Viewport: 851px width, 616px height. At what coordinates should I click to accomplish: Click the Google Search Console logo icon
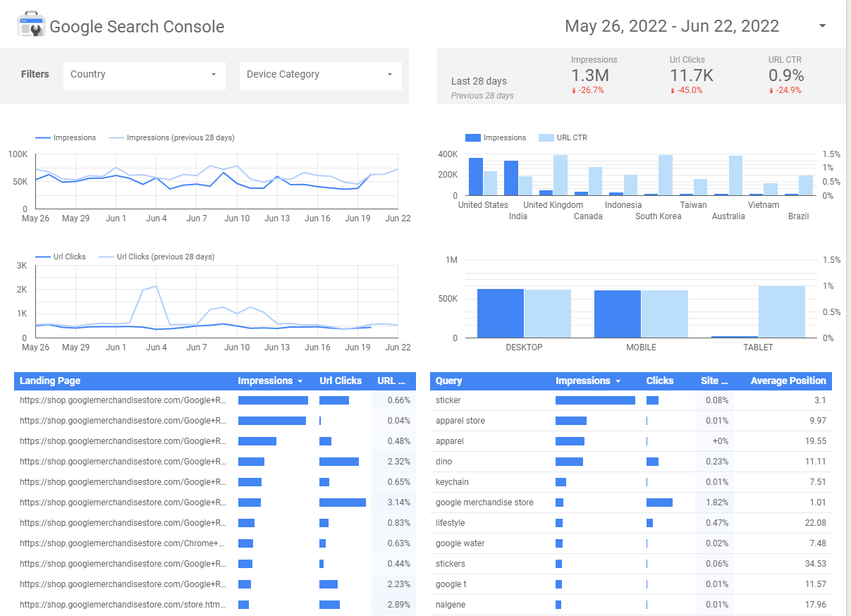31,25
